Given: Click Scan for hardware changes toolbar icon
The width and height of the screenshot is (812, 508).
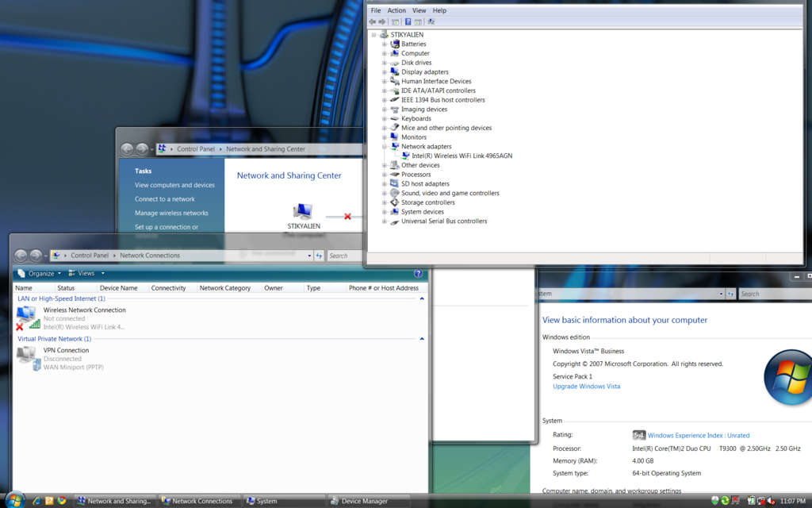Looking at the screenshot, I should [x=431, y=21].
